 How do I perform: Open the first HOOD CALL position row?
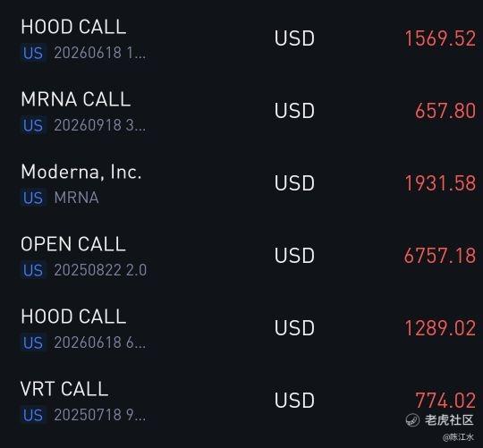click(241, 38)
